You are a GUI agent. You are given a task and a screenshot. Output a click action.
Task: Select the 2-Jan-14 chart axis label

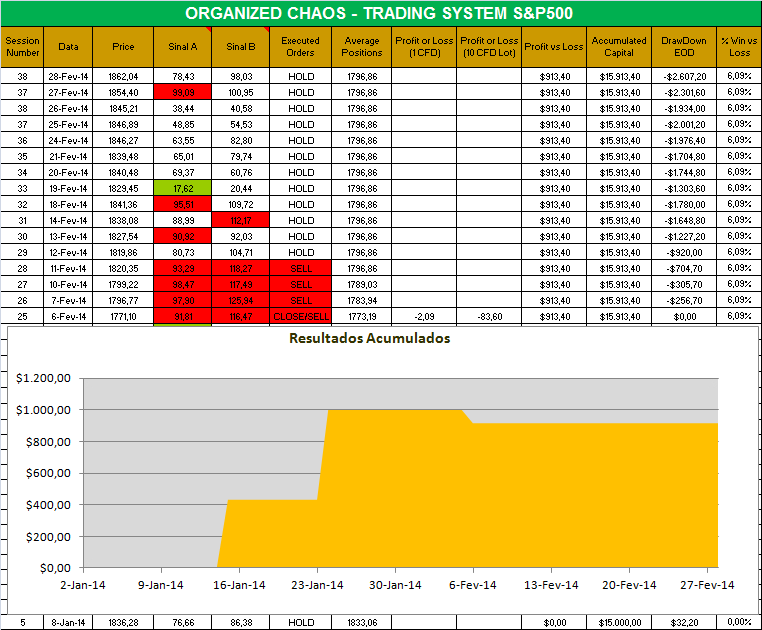tap(83, 585)
